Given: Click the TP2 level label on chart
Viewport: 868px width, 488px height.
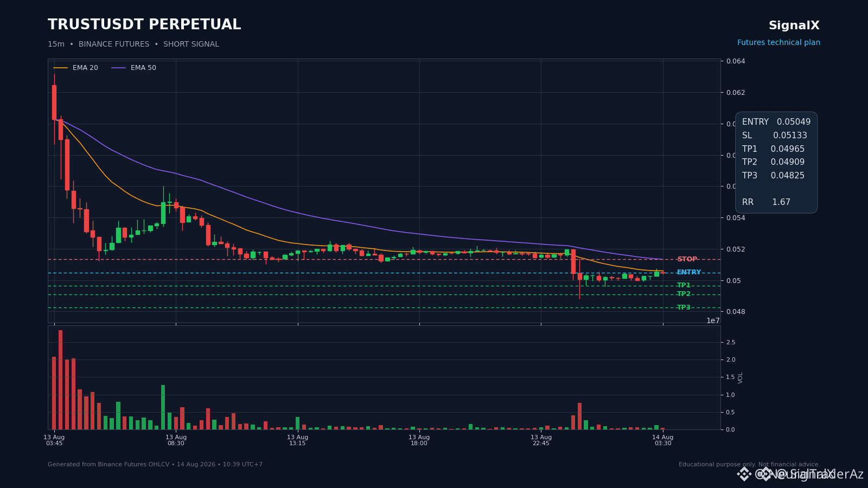Looking at the screenshot, I should pos(684,294).
